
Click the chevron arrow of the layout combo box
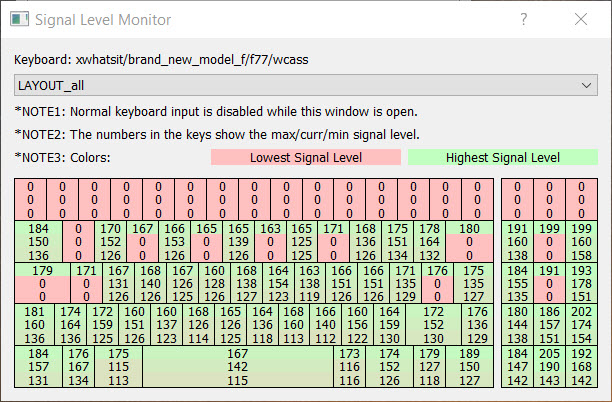tap(586, 85)
